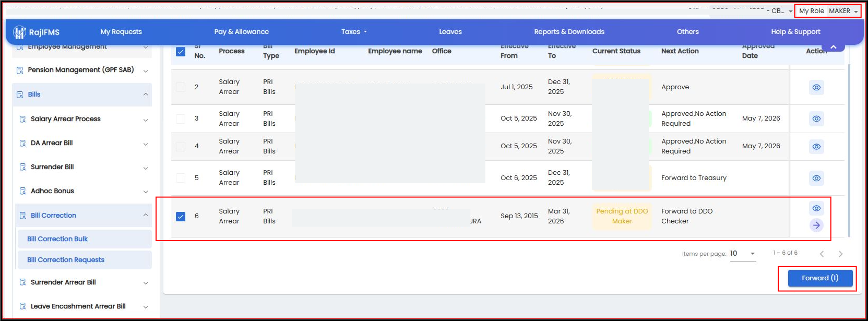The width and height of the screenshot is (868, 321).
Task: Open the items per page dropdown
Action: pyautogui.click(x=743, y=254)
